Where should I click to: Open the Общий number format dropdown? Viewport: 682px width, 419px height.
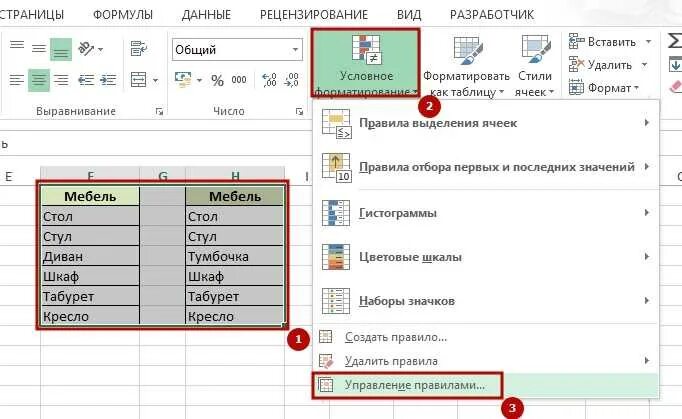(x=295, y=50)
